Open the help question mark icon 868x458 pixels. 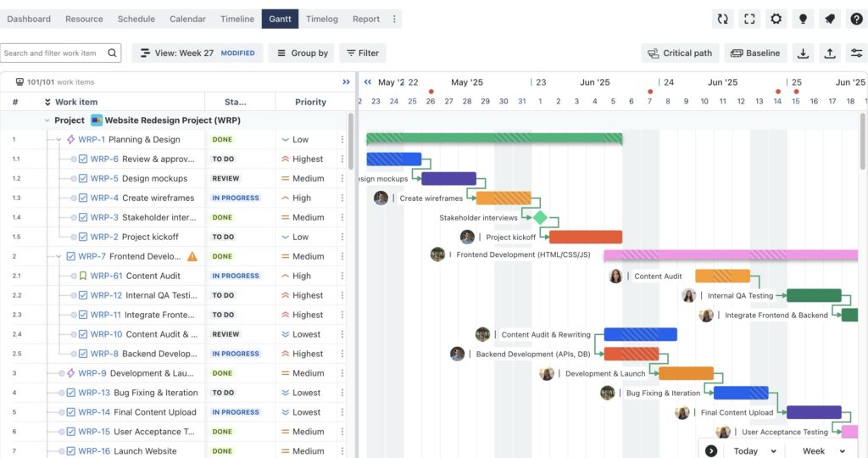[856, 19]
